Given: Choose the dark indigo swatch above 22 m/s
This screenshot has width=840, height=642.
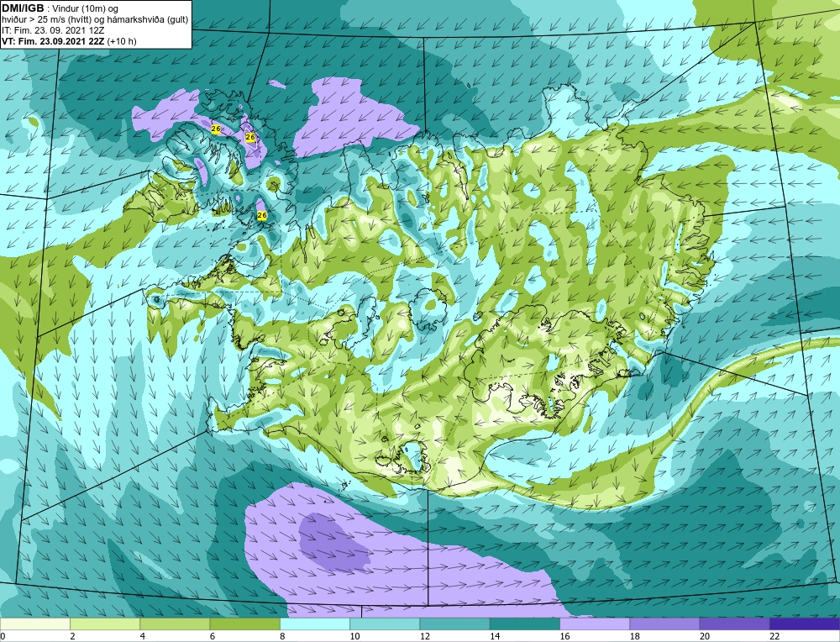Looking at the screenshot, I should tap(804, 624).
